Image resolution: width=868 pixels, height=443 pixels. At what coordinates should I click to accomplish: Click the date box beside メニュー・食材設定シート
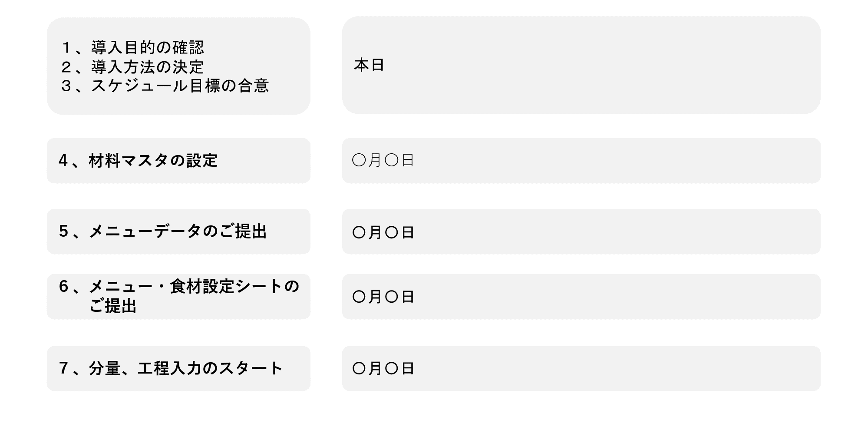pyautogui.click(x=581, y=297)
